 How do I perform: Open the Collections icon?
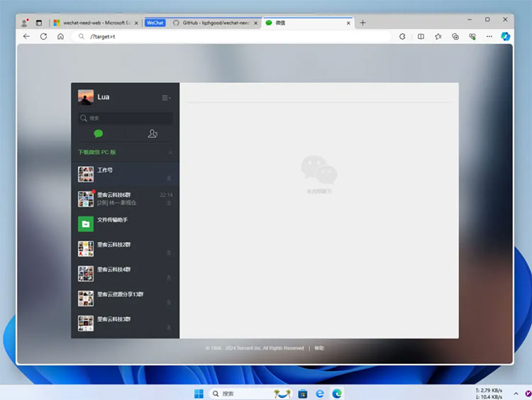[x=455, y=36]
